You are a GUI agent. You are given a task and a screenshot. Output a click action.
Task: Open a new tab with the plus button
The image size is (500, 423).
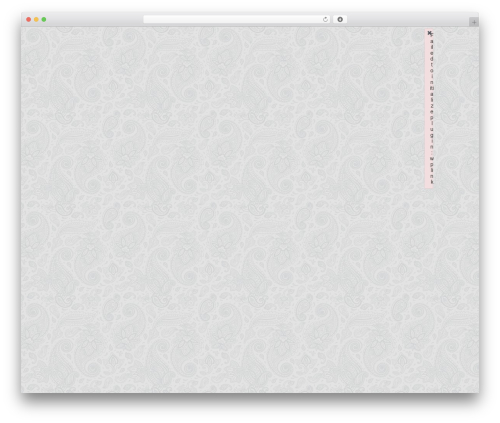point(474,22)
